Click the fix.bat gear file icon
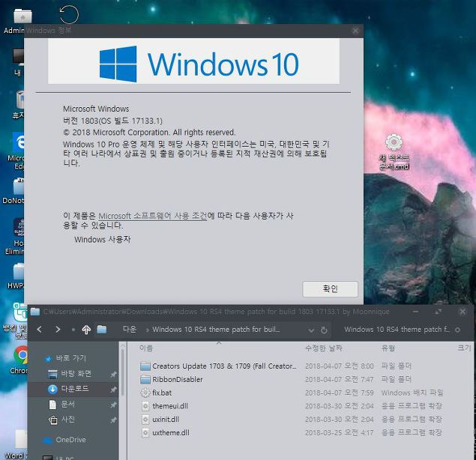The height and width of the screenshot is (460, 476). [x=145, y=393]
